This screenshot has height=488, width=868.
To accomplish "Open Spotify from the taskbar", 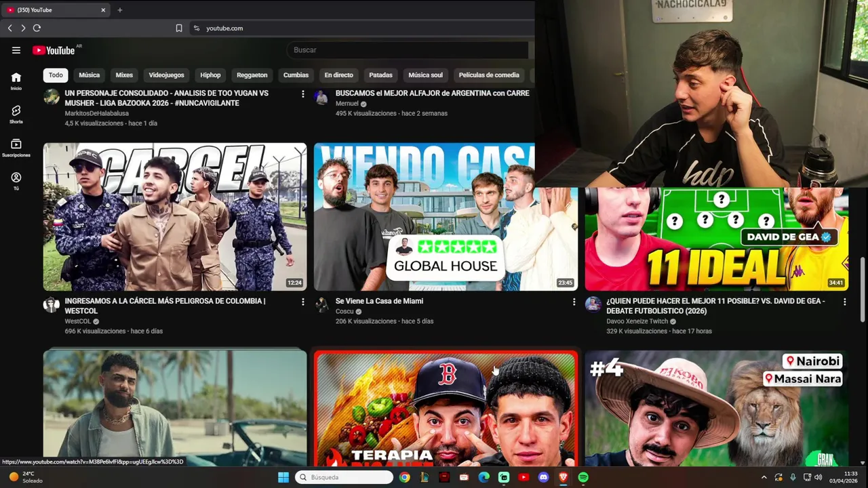I will tap(583, 477).
